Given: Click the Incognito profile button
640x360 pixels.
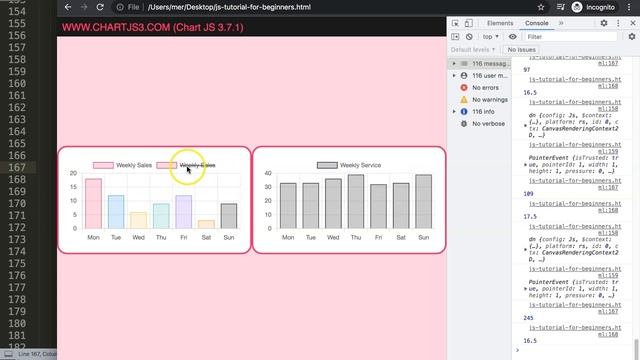Looking at the screenshot, I should 593,7.
